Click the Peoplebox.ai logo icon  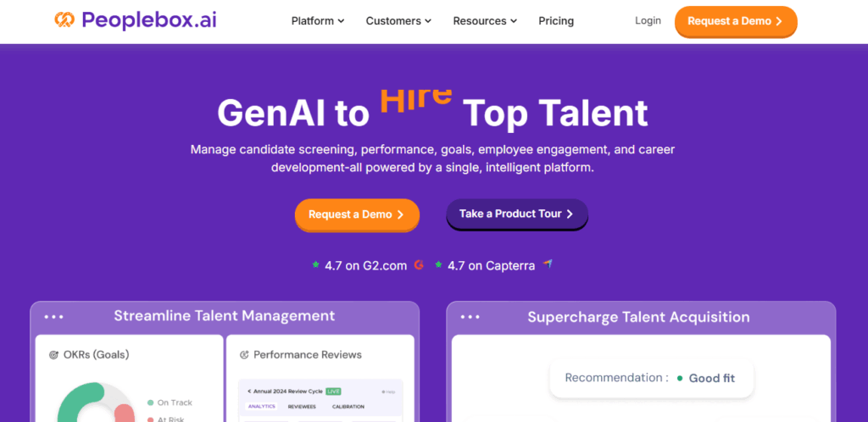tap(64, 19)
